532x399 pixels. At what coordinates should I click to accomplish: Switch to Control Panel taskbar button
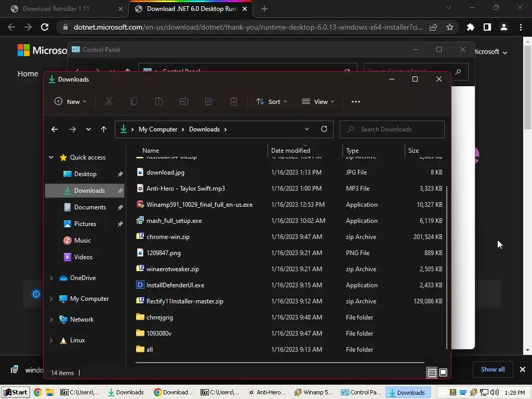362,392
